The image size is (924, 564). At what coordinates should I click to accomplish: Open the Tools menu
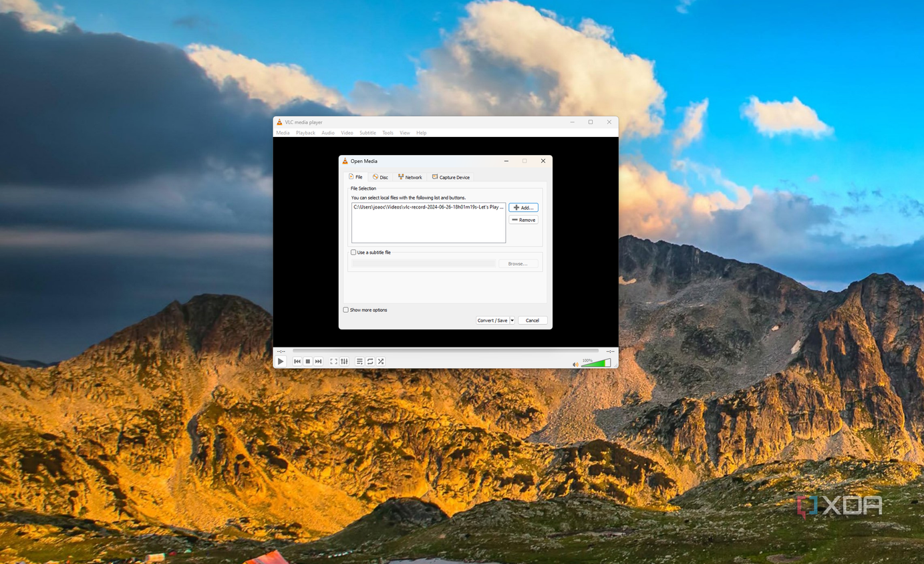[x=388, y=133]
